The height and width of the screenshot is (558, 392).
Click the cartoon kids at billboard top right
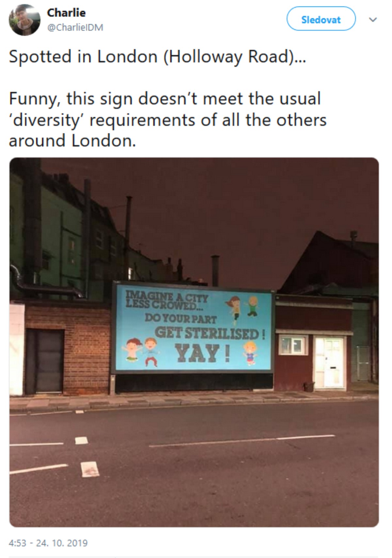243,307
